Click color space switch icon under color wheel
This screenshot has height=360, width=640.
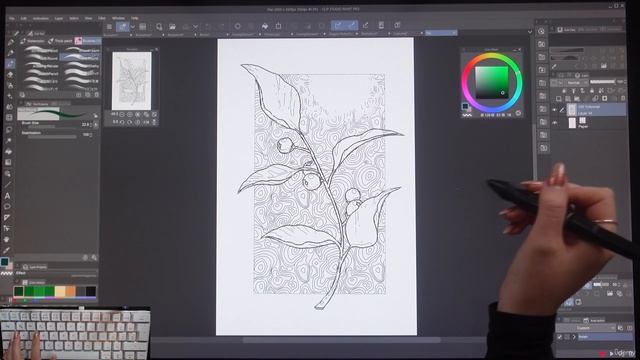pyautogui.click(x=518, y=113)
